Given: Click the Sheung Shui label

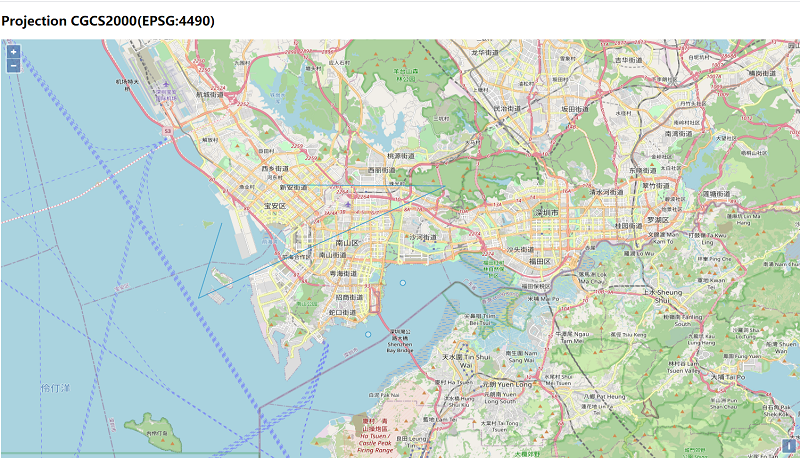Looking at the screenshot, I should 662,295.
